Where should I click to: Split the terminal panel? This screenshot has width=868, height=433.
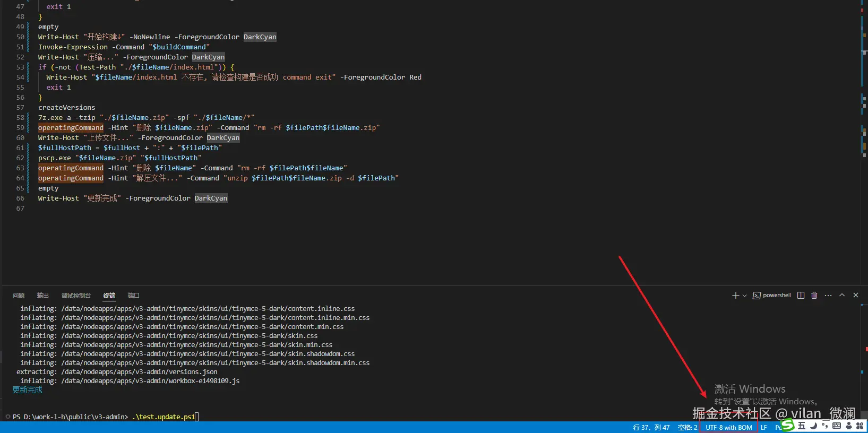click(x=801, y=296)
